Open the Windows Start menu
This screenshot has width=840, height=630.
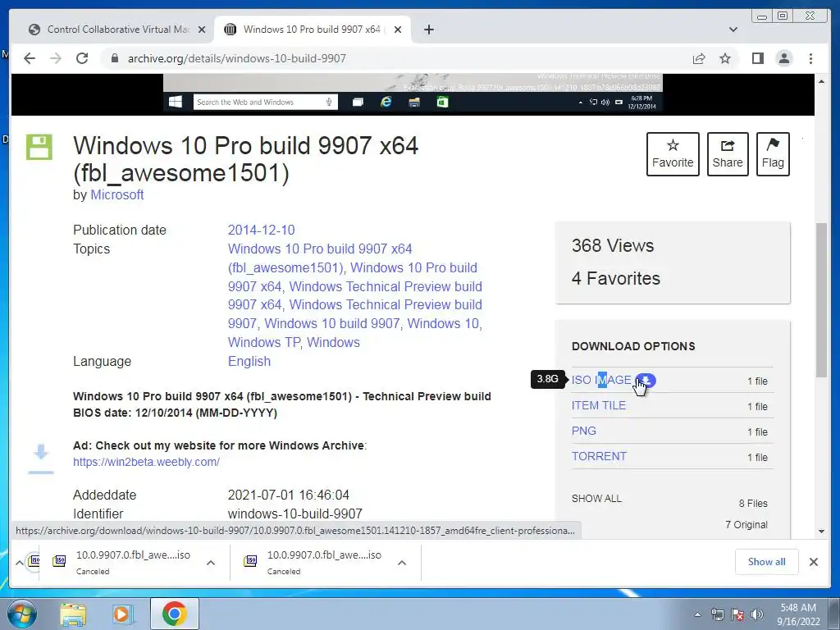[22, 614]
